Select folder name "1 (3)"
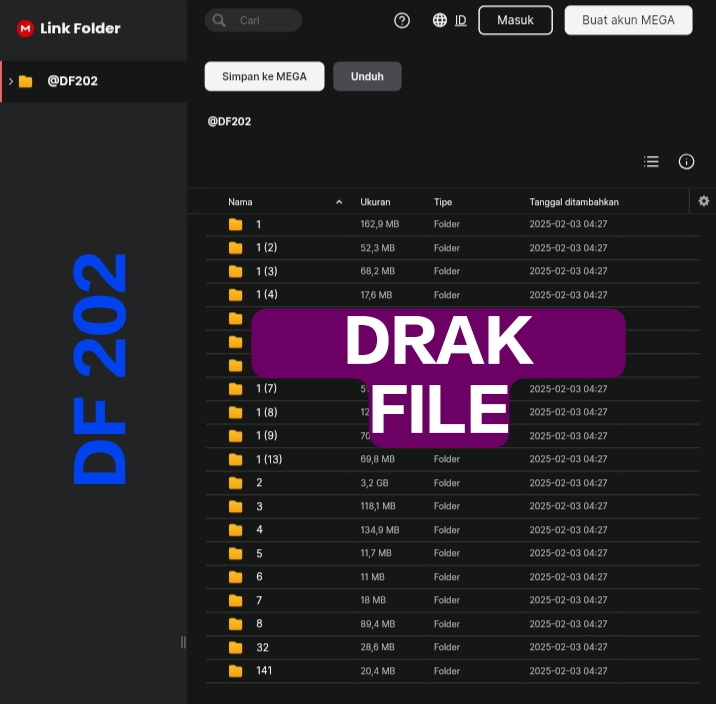 (267, 271)
